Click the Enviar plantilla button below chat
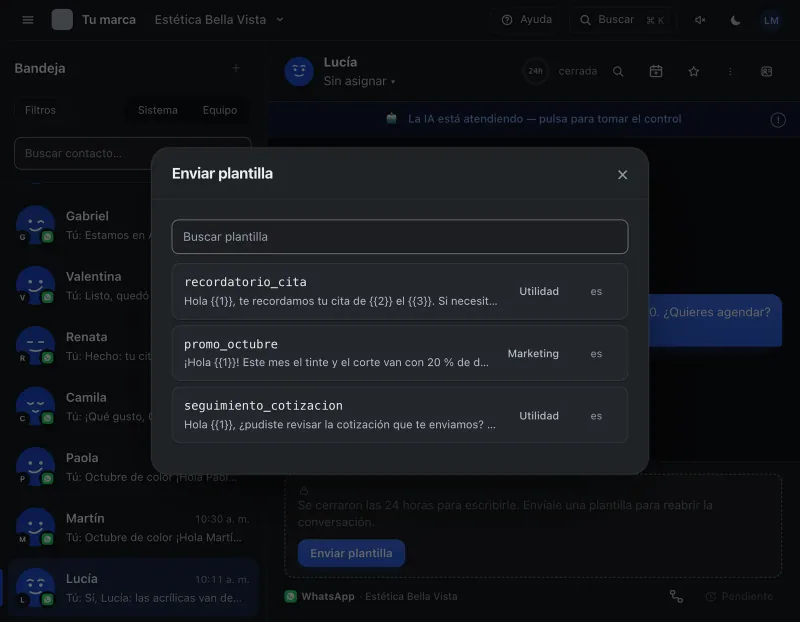The height and width of the screenshot is (622, 800). 352,553
